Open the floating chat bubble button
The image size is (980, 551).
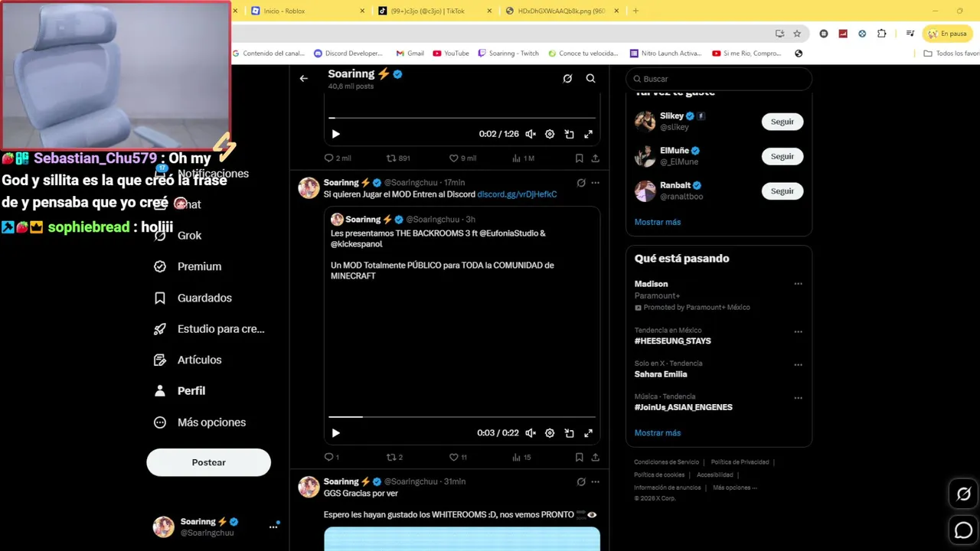964,530
